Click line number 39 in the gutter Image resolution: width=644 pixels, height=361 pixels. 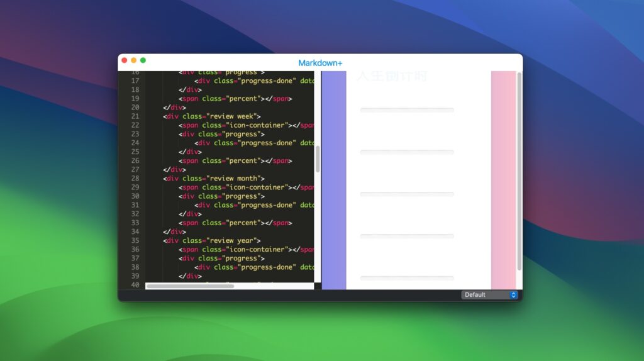(135, 276)
